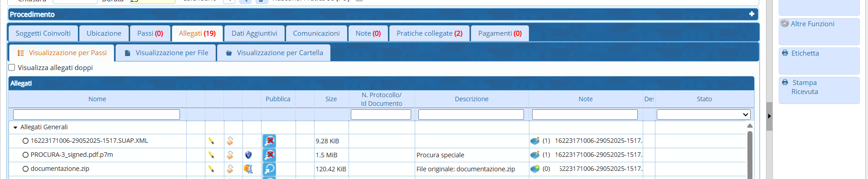Click note icon in SUAP.XML row

tap(535, 141)
